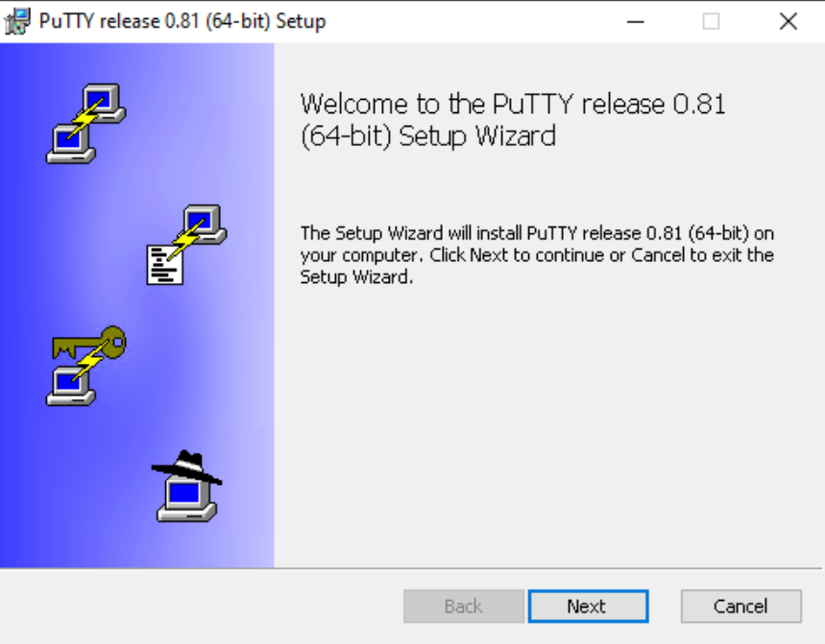Screen dimensions: 825x644
Task: Click the Setup Wizard description paragraph
Action: click(537, 255)
